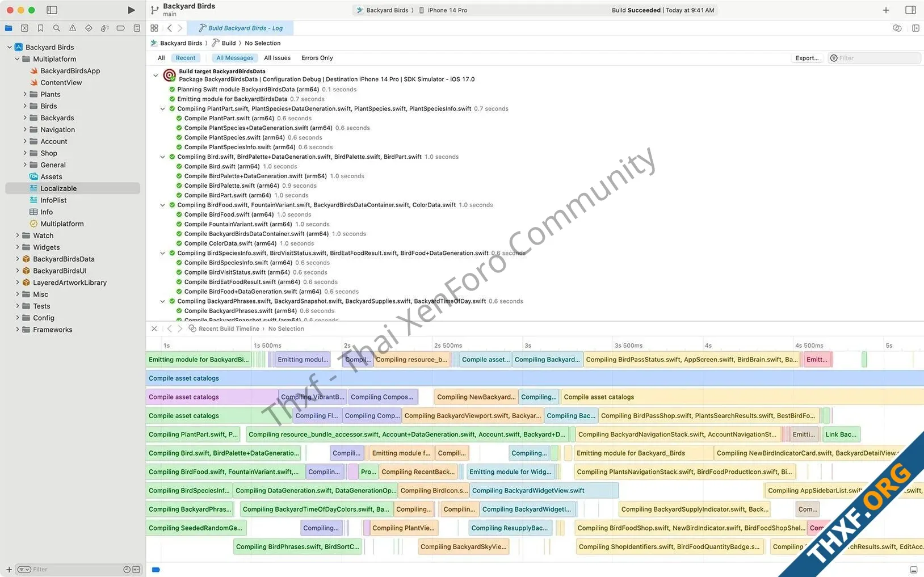The image size is (924, 577).
Task: Open the Issue navigator warning icon
Action: (73, 28)
